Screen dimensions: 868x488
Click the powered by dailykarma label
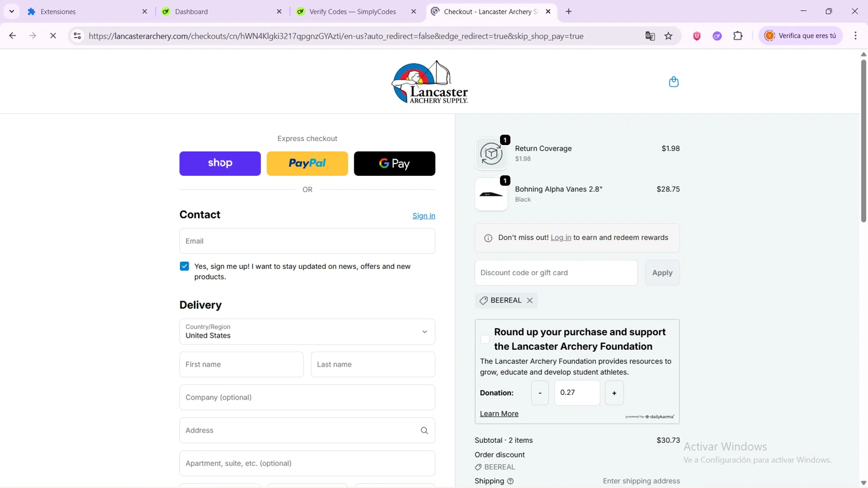point(650,417)
